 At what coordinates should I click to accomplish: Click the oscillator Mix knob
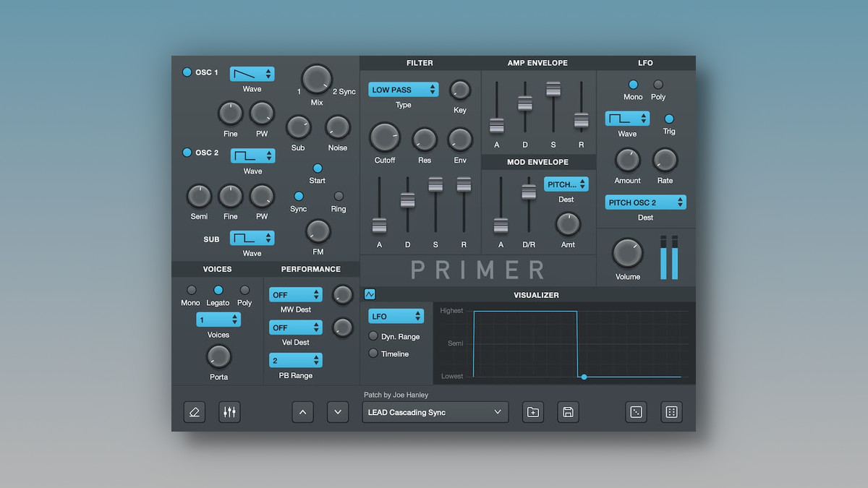point(317,80)
